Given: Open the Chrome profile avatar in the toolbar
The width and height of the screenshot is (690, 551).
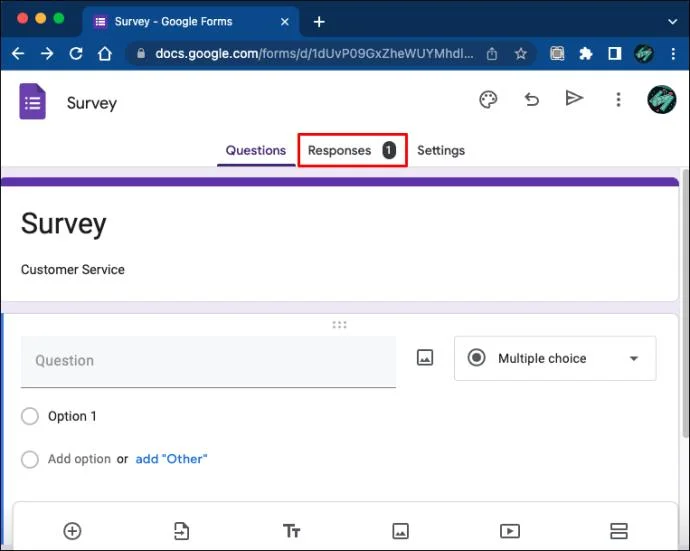Looking at the screenshot, I should point(644,54).
